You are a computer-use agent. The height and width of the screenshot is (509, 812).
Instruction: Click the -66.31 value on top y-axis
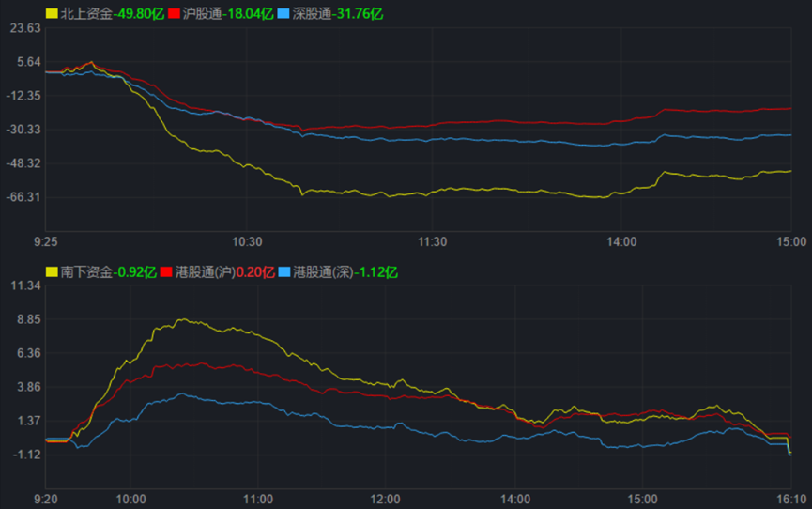[23, 197]
